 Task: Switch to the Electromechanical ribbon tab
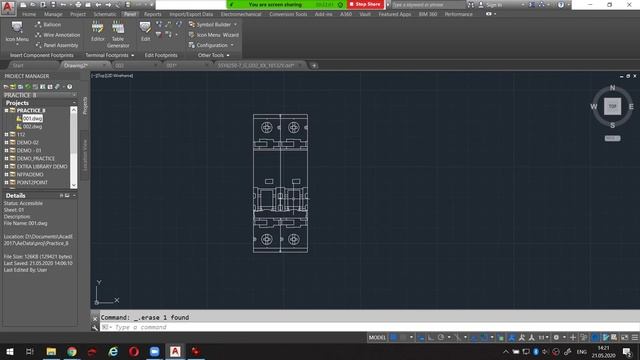tap(241, 14)
